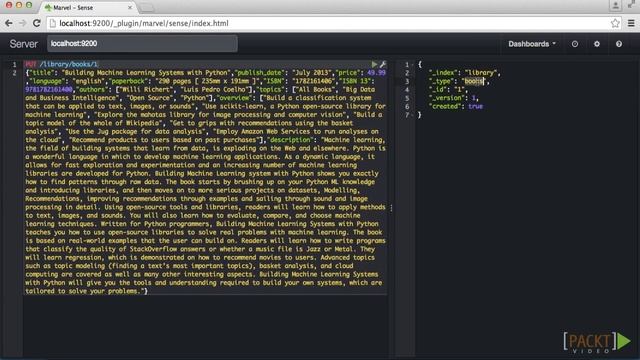Viewport: 640px width, 360px height.
Task: Click the Server label
Action: (x=23, y=44)
